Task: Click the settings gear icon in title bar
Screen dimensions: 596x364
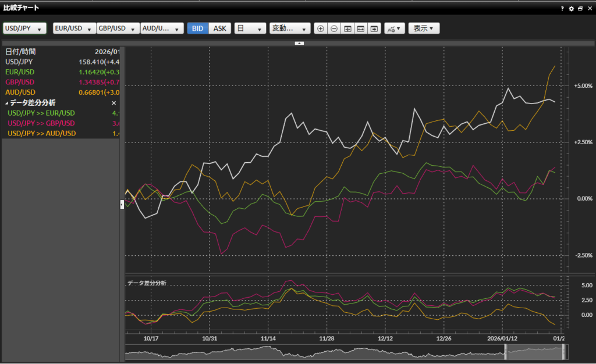Action: pos(571,9)
